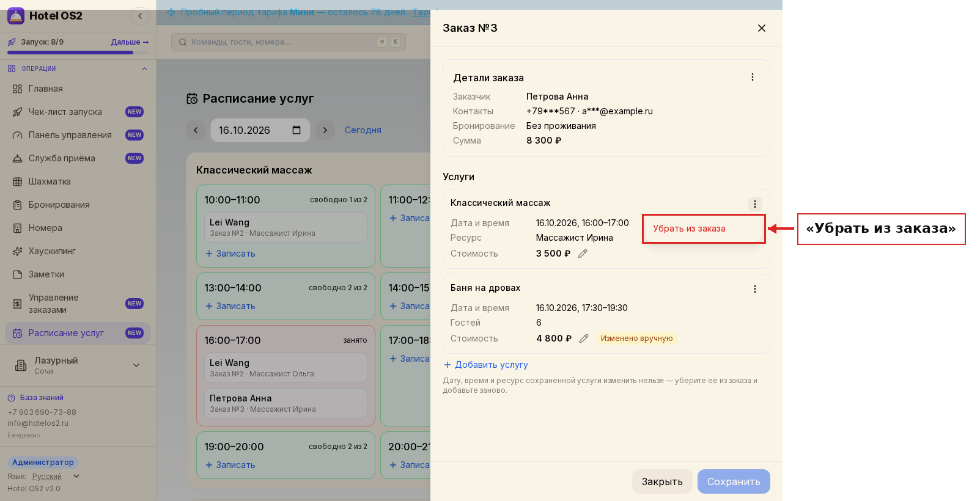Viewport: 980px width, 501px height.
Task: Open Управление заказами in the sidebar
Action: (x=78, y=304)
